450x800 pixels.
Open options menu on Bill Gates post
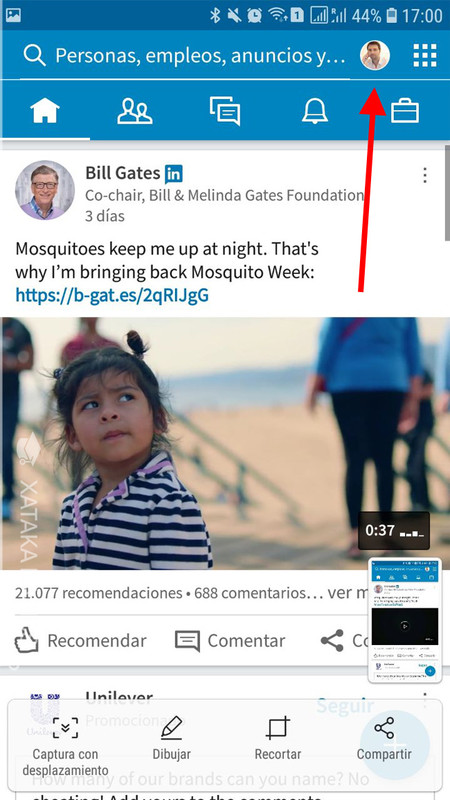pos(424,176)
